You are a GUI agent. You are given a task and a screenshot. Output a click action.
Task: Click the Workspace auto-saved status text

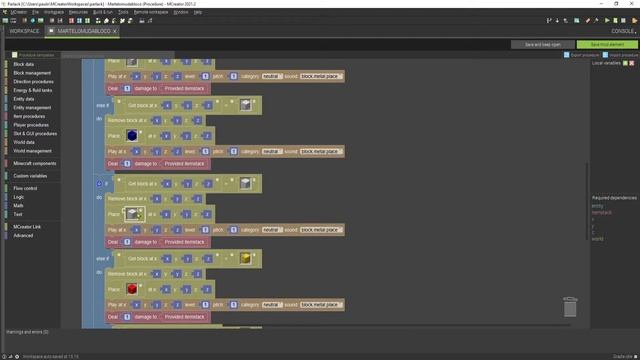(51, 356)
